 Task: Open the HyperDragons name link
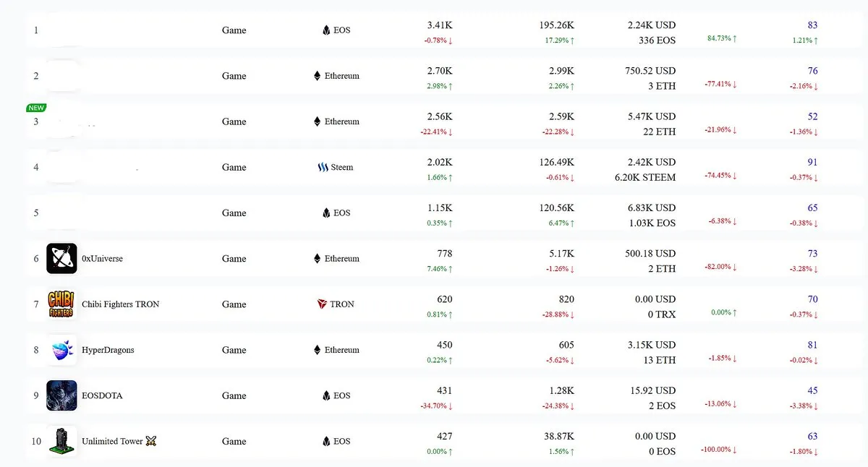coord(108,350)
